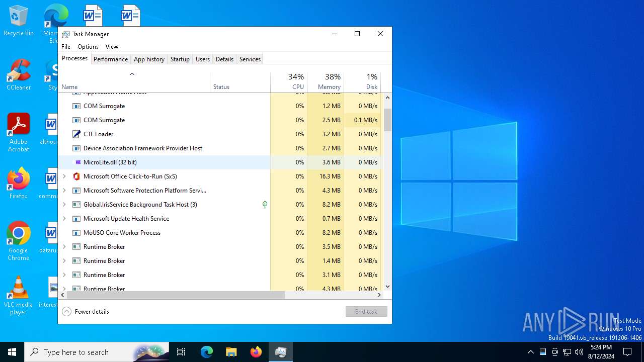The image size is (644, 362).
Task: Click the MicroLite.dll process icon
Action: [77, 162]
